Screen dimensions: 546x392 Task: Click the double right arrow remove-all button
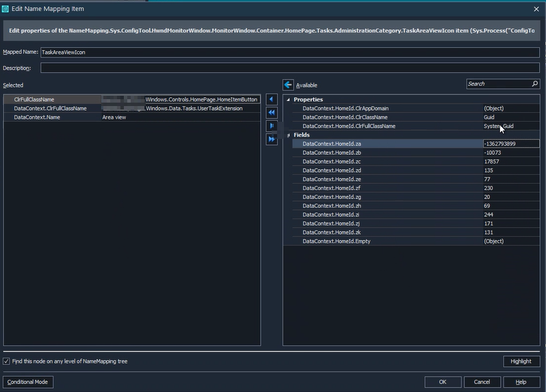tap(272, 139)
